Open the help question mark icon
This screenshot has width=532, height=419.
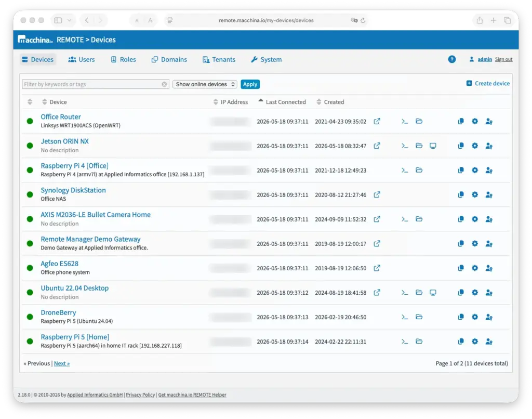tap(451, 59)
